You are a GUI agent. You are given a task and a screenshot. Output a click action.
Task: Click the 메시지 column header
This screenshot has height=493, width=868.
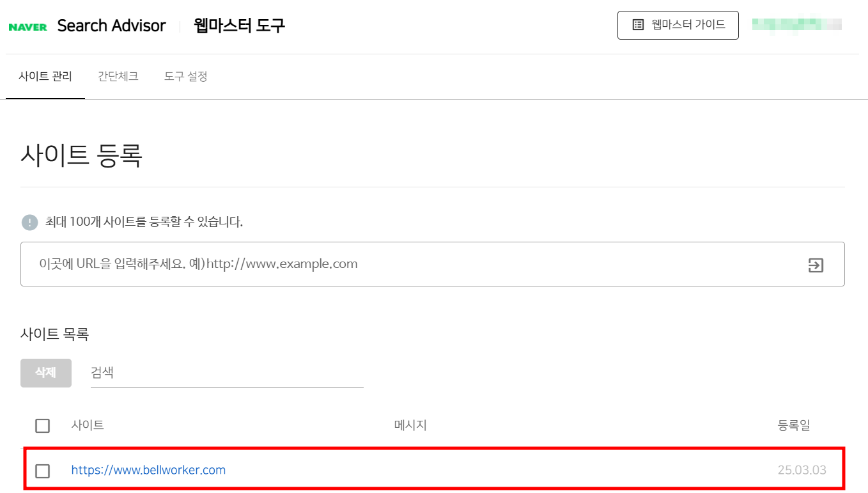tap(410, 425)
